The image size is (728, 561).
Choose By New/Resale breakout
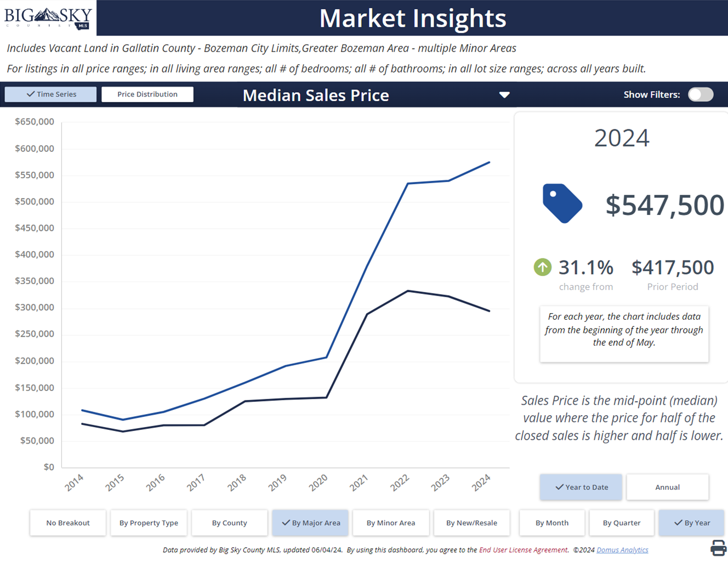(x=471, y=523)
